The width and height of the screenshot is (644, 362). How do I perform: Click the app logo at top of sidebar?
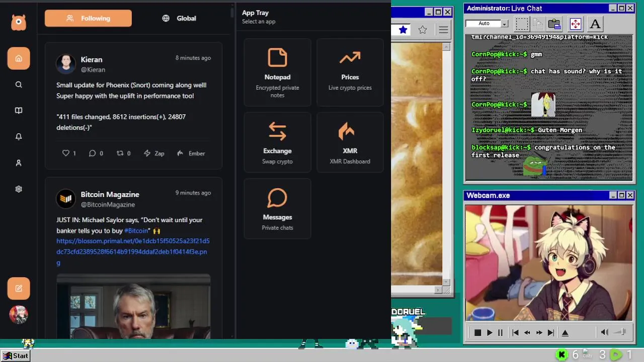coord(19,23)
